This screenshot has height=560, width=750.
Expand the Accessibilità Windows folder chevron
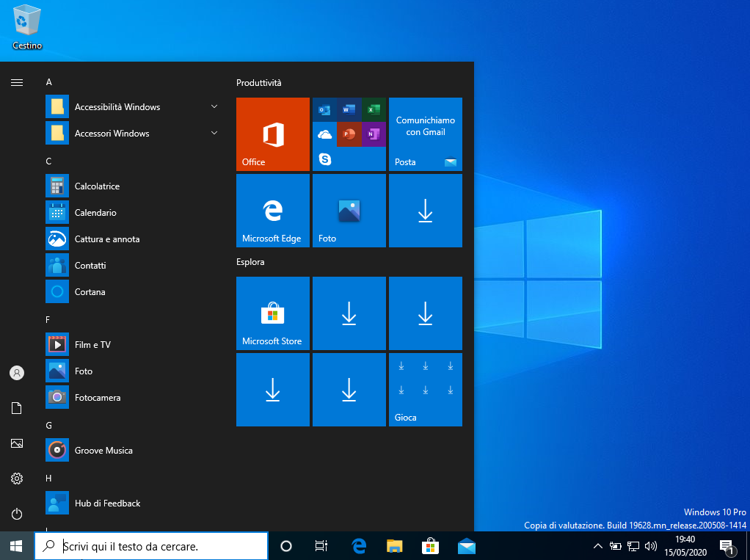[x=214, y=106]
